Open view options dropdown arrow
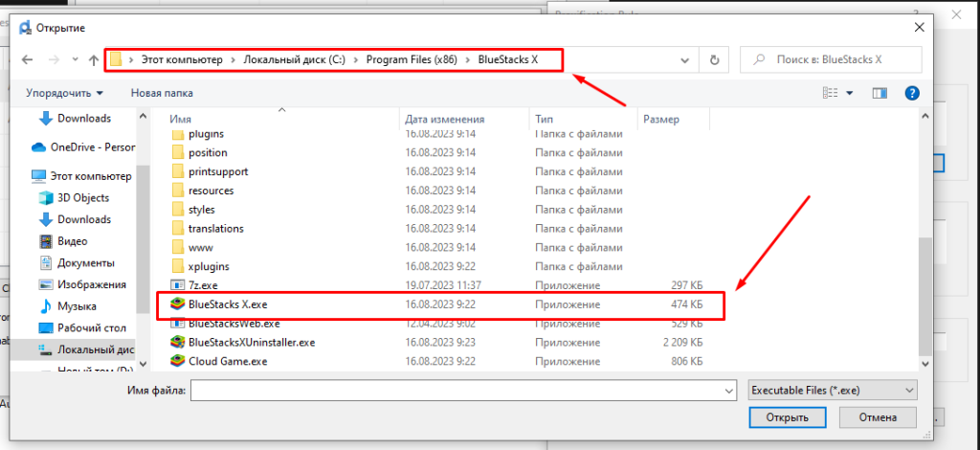The height and width of the screenshot is (450, 980). pyautogui.click(x=850, y=93)
